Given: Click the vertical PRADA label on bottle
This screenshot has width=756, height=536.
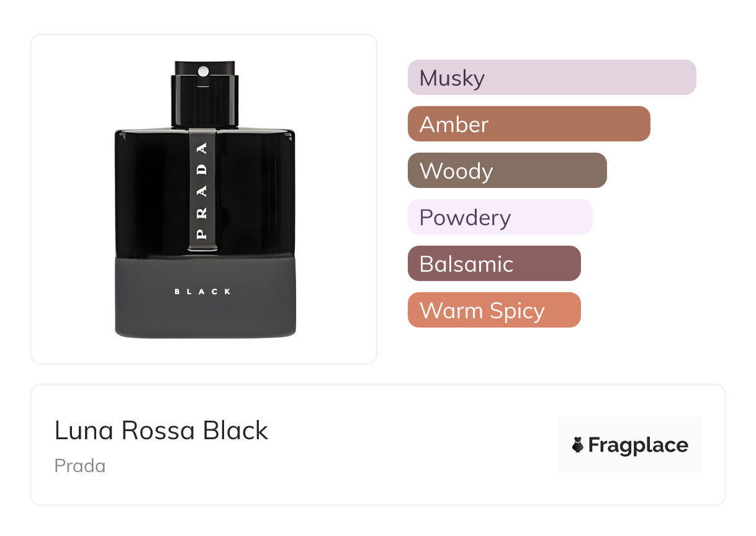Looking at the screenshot, I should pos(202,191).
